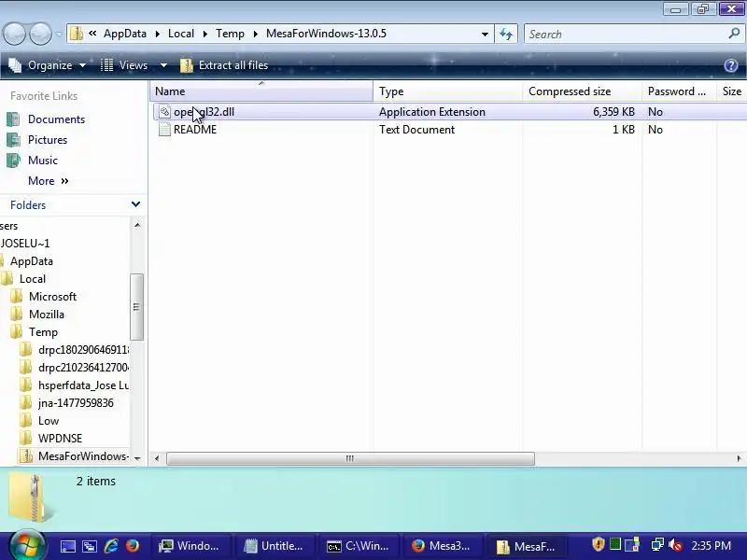This screenshot has width=747, height=560.
Task: Click folder tree scroll down arrow
Action: pyautogui.click(x=137, y=458)
